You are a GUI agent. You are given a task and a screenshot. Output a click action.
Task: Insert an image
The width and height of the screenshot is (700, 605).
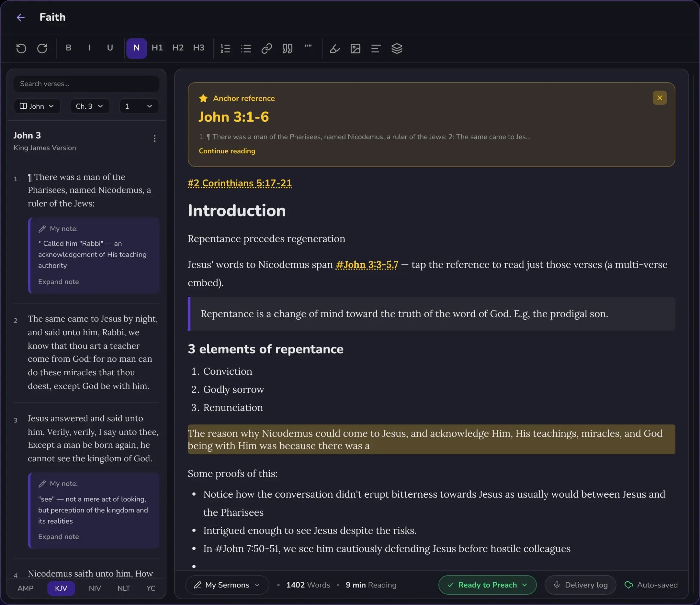tap(356, 49)
